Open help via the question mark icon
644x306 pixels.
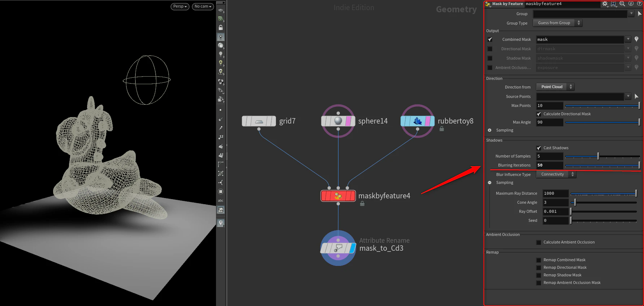tap(640, 4)
